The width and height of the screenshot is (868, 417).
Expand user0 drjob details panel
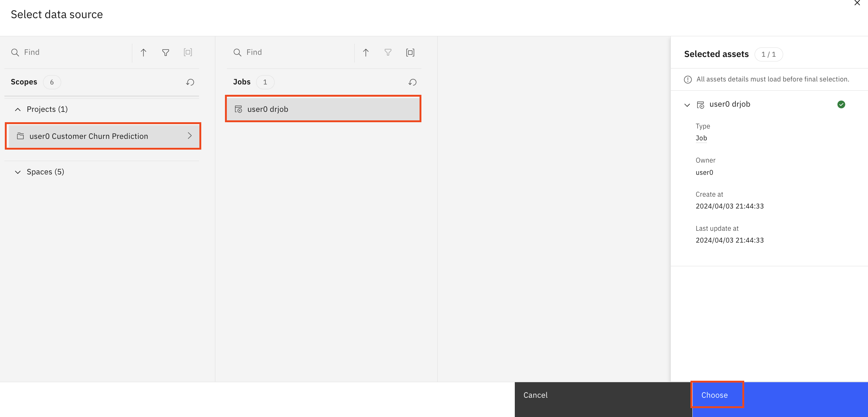[688, 104]
